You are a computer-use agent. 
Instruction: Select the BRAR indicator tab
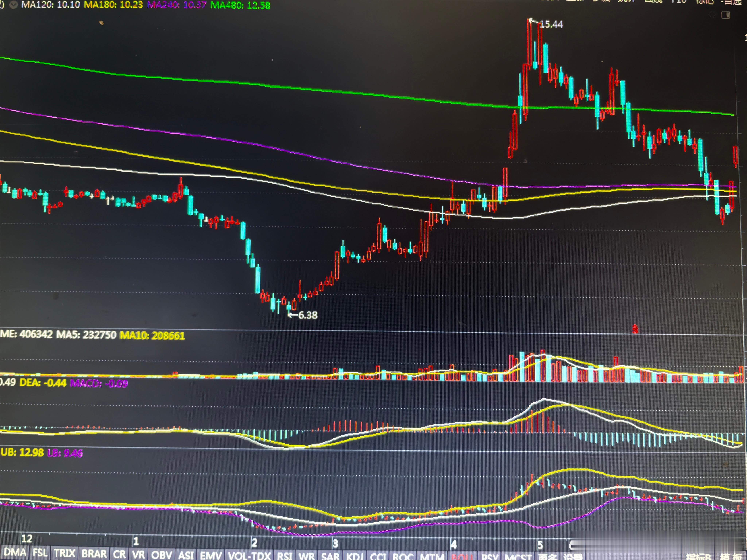point(94,554)
